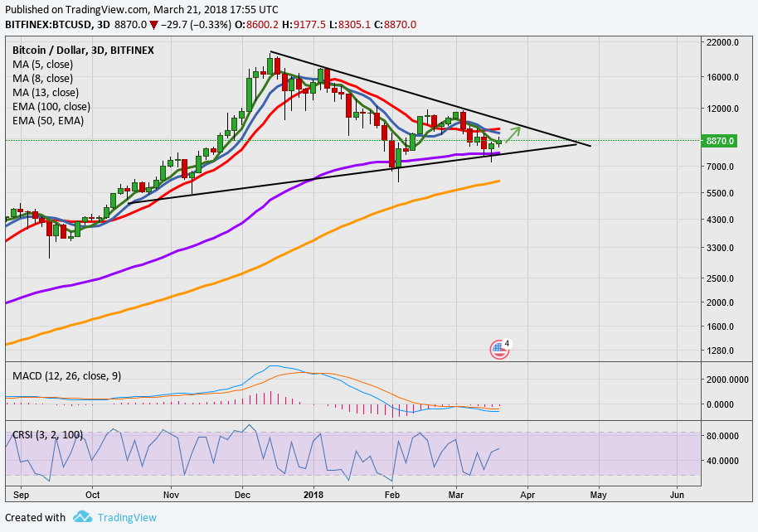Screen dimensions: 758x532
Task: Click the Created with text
Action: click(36, 518)
